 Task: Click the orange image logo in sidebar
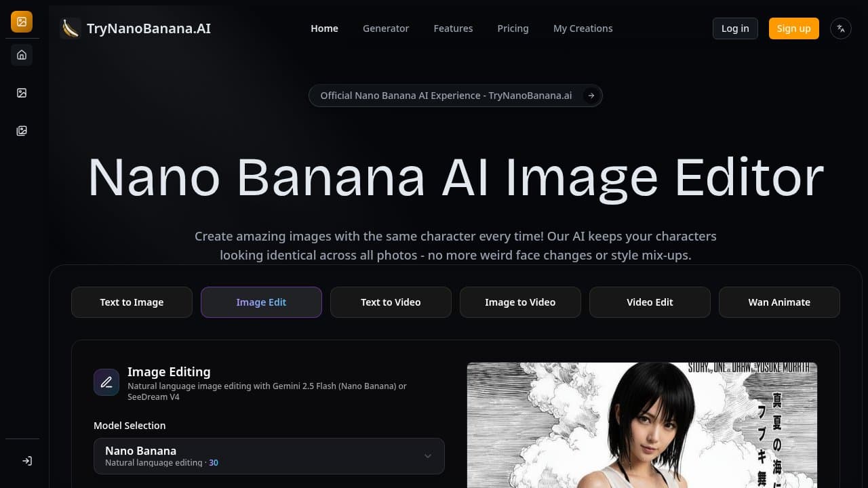[x=22, y=22]
